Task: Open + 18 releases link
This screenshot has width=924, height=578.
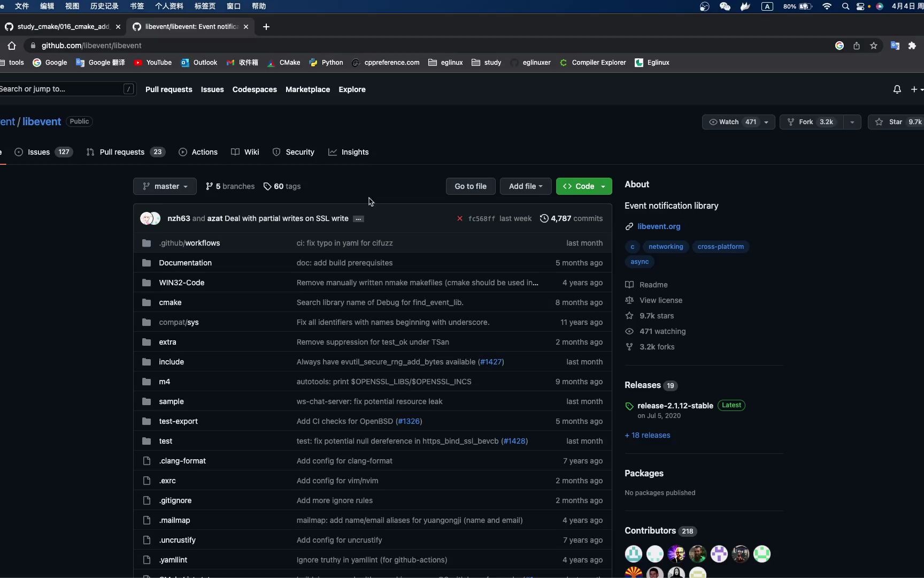Action: (x=647, y=435)
